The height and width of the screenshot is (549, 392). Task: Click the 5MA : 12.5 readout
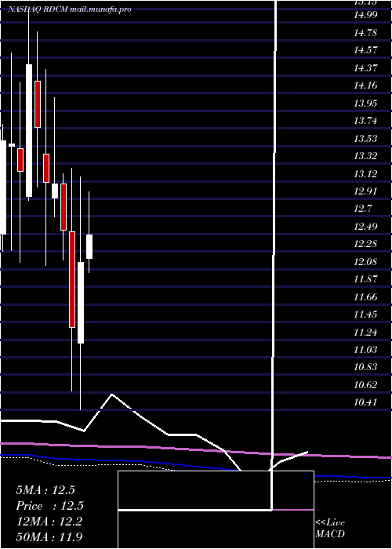[x=45, y=490]
